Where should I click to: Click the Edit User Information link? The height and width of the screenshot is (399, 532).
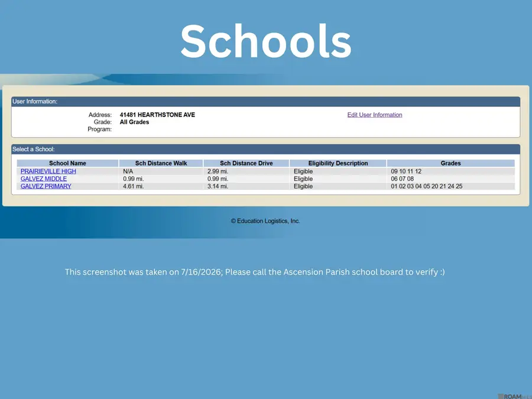(x=375, y=115)
